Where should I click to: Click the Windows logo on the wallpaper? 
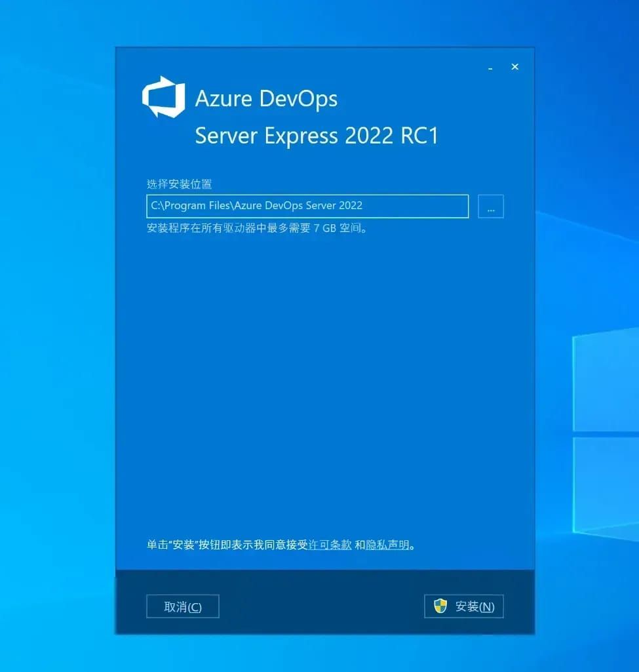(606, 433)
